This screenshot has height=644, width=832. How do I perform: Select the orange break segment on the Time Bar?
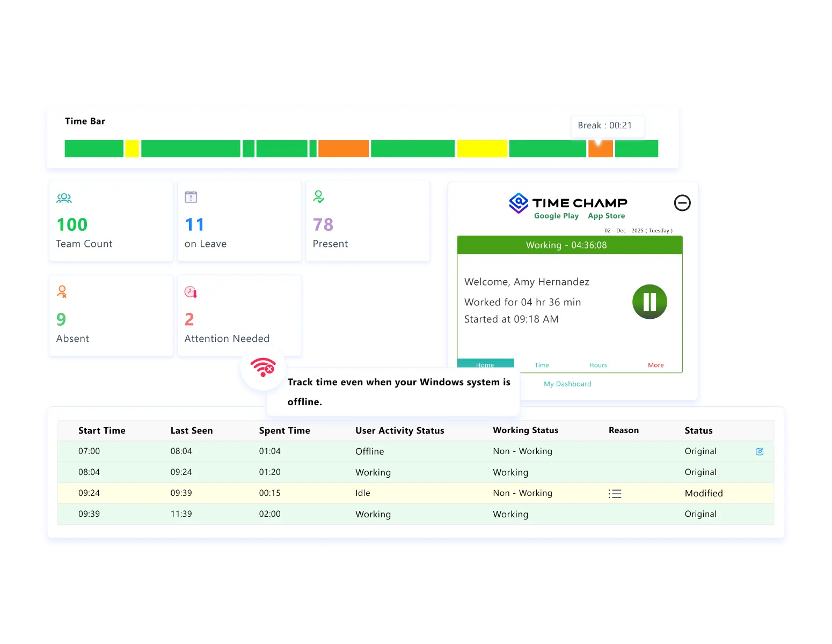tap(600, 149)
